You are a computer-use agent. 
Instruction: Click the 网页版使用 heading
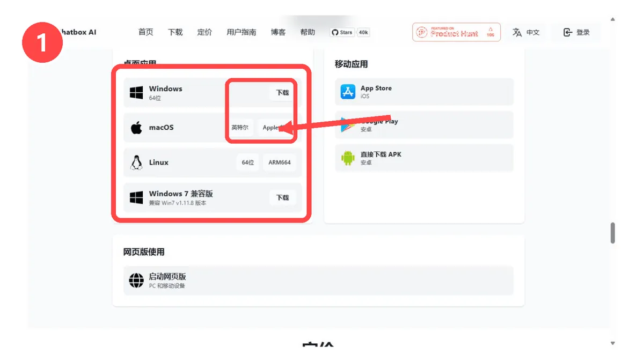tap(144, 252)
